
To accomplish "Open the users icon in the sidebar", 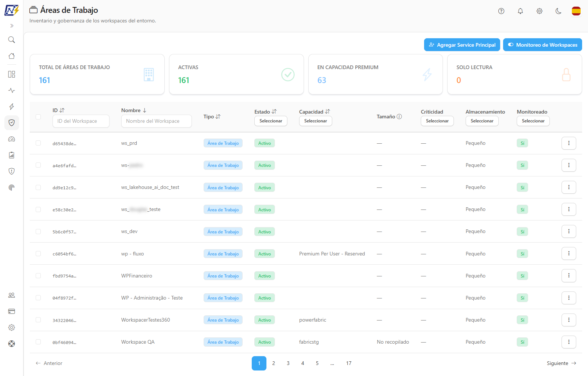I will [x=12, y=295].
